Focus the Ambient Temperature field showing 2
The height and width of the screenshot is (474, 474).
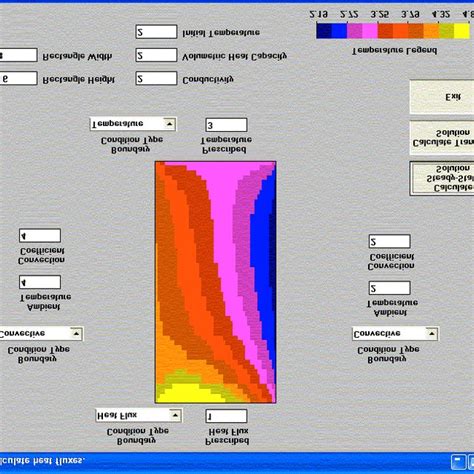[389, 288]
